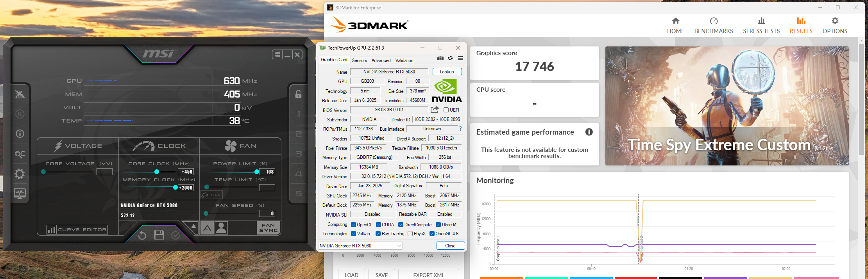The image size is (868, 279).
Task: Open Kombustor stress test in MSI Afterburner sidebar
Action: [x=20, y=94]
